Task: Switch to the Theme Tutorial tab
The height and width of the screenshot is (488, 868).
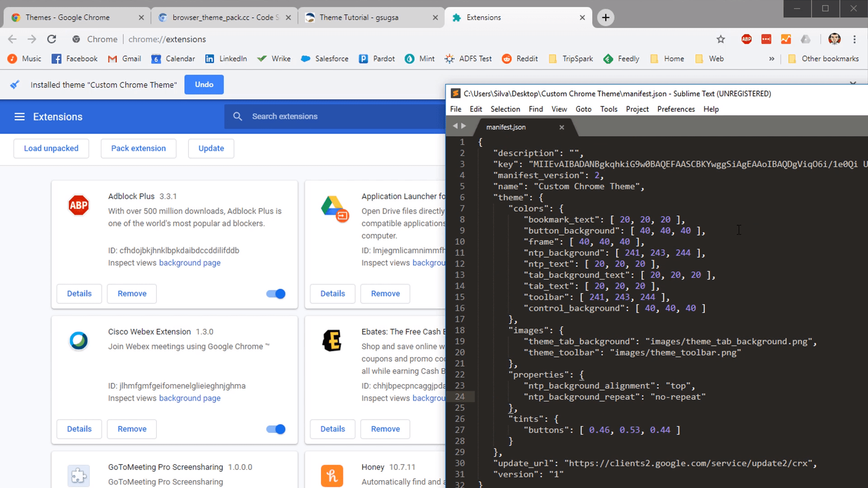Action: 359,18
